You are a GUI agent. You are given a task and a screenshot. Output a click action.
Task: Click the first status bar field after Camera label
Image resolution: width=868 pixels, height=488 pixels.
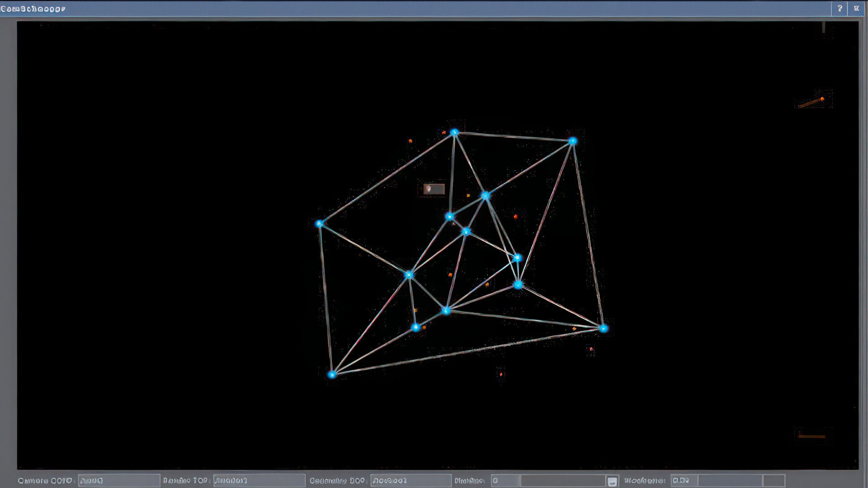pos(119,481)
